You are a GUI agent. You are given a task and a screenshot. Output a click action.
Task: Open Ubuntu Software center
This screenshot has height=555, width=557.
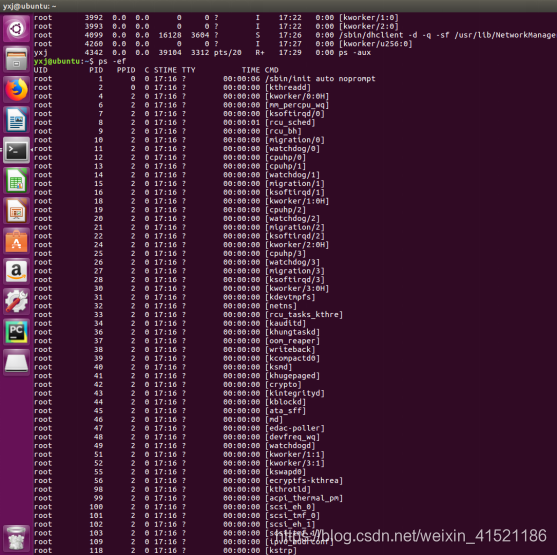(16, 241)
